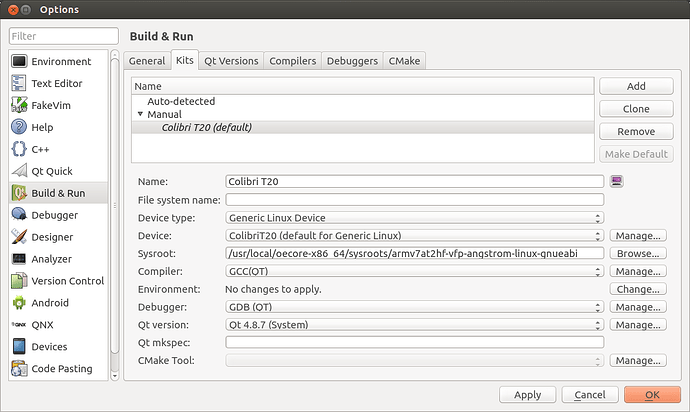Image resolution: width=690 pixels, height=412 pixels.
Task: Open the Android settings category
Action: (x=58, y=303)
